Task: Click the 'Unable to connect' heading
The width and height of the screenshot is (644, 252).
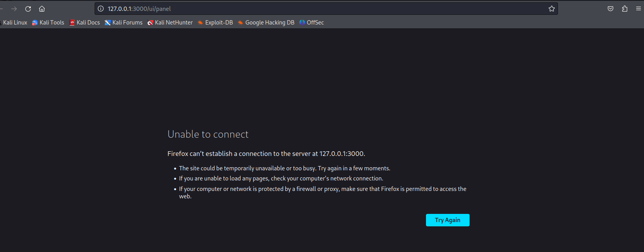Action: [x=208, y=134]
